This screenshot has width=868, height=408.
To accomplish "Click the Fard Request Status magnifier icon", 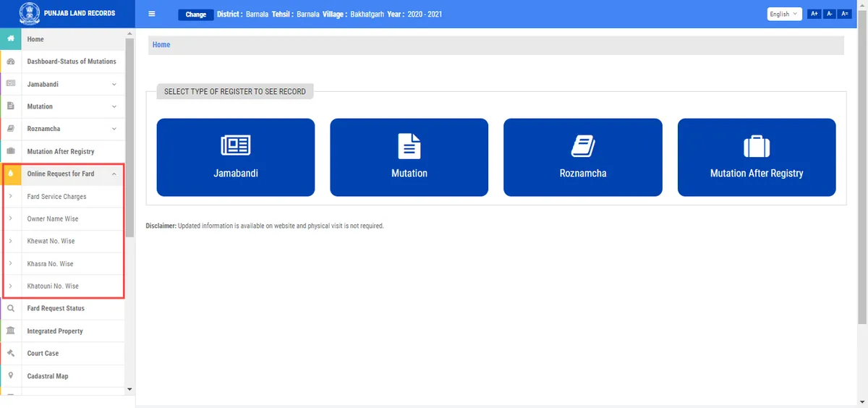I will (x=10, y=308).
